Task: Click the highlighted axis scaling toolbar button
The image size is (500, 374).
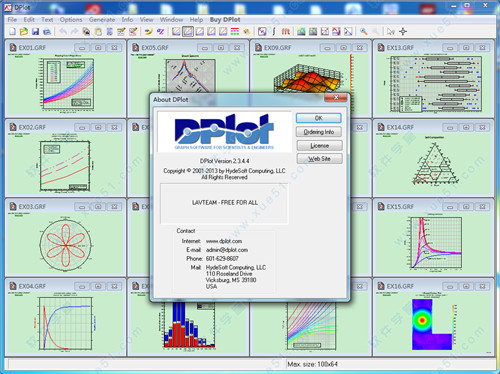Action: click(188, 31)
